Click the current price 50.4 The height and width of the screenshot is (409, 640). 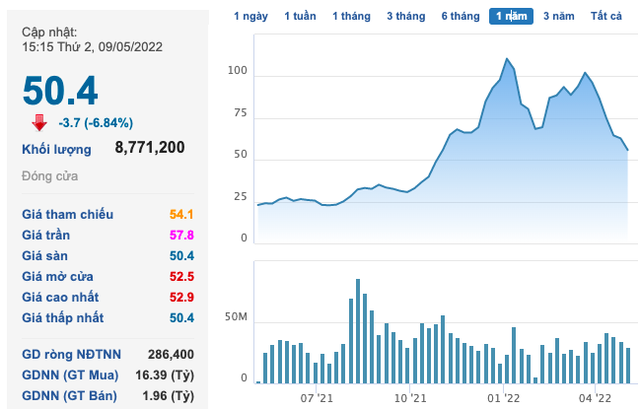click(x=61, y=91)
